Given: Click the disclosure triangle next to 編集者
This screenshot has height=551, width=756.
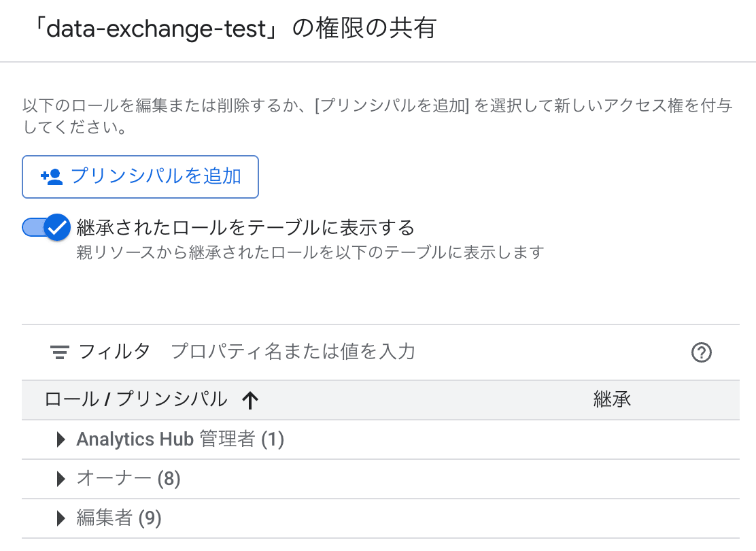Looking at the screenshot, I should [60, 518].
